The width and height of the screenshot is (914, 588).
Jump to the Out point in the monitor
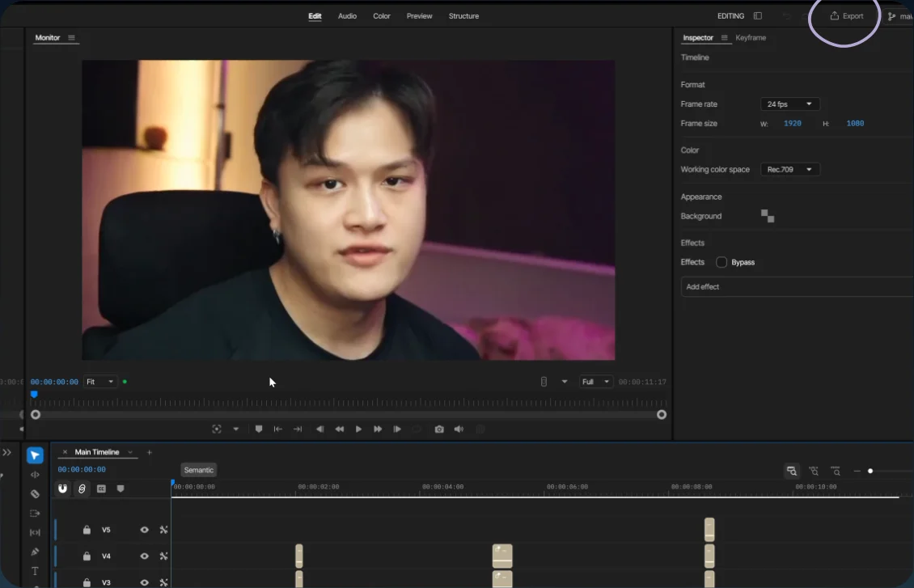coord(298,429)
